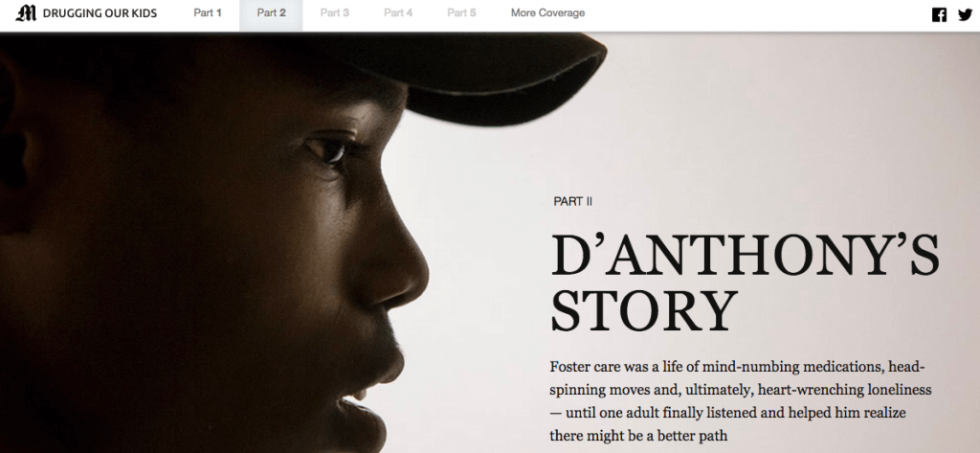The height and width of the screenshot is (453, 980).
Task: Click the word "STORY" in the headline
Action: point(644,310)
